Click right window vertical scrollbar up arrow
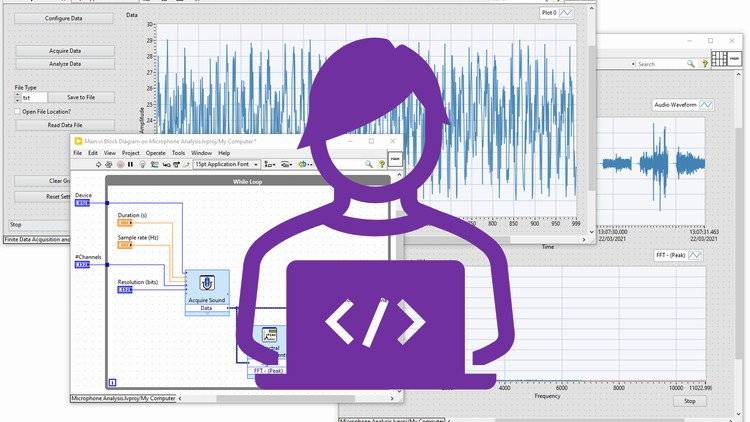Screen dimensions: 750x422 point(738,75)
